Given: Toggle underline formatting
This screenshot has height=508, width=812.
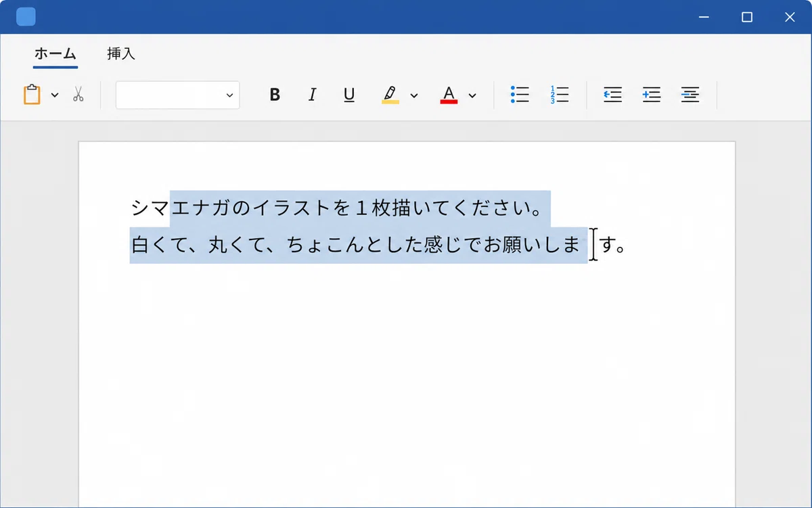Looking at the screenshot, I should point(349,95).
